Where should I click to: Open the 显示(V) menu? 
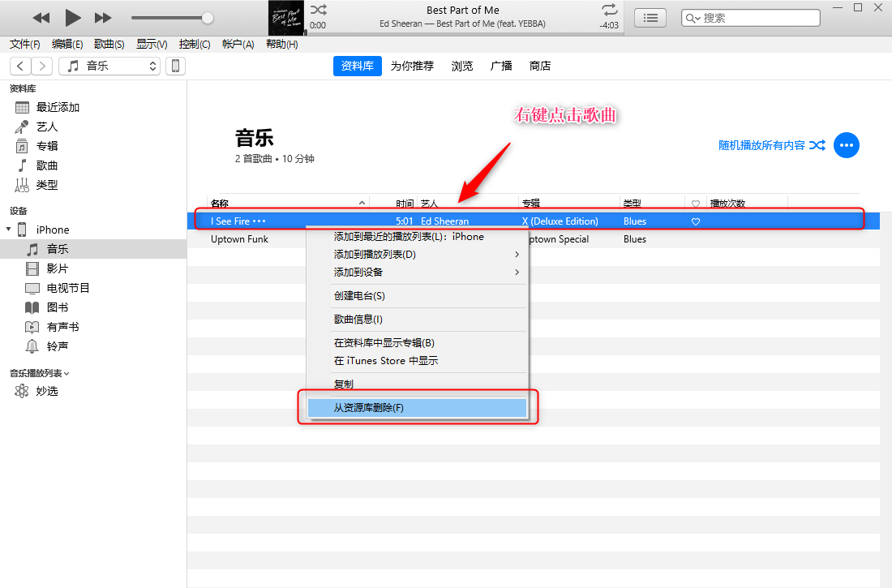152,45
